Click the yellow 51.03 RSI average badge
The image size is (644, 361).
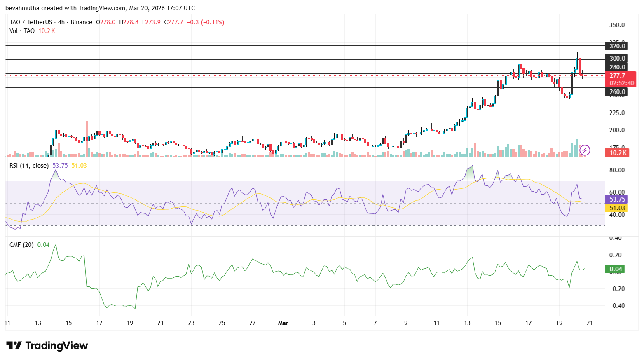(x=616, y=208)
